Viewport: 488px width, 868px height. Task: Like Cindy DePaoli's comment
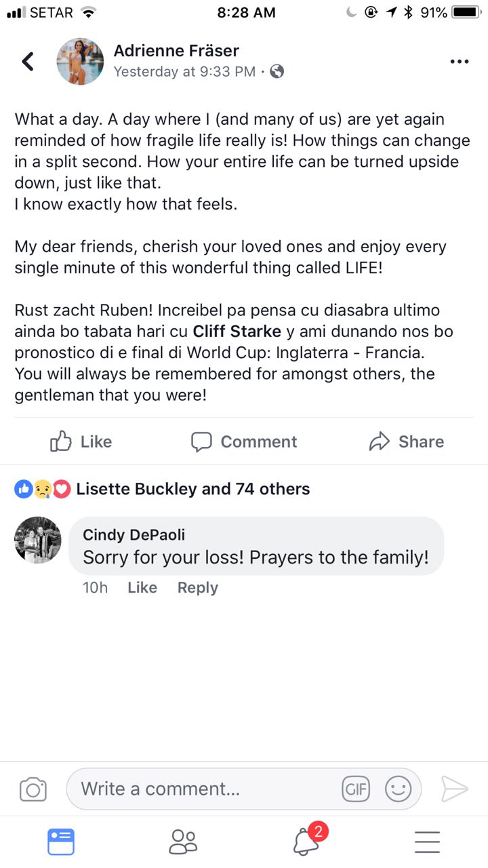coord(142,587)
